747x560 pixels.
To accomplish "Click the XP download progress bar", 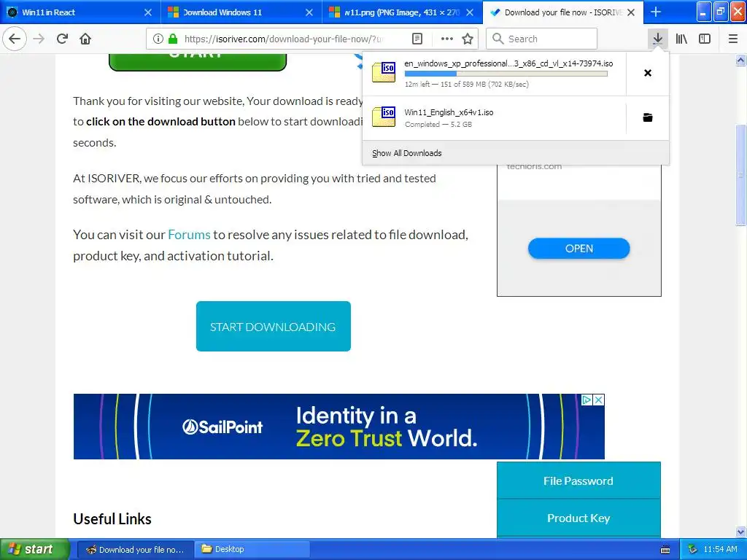I will click(x=506, y=74).
